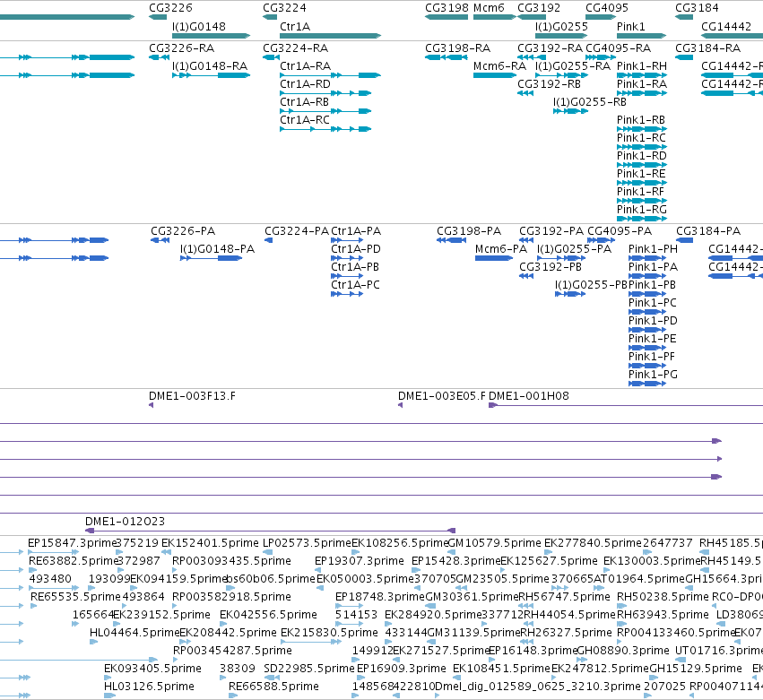
Task: Click the Ctr1A-RA transcript label
Action: 305,65
